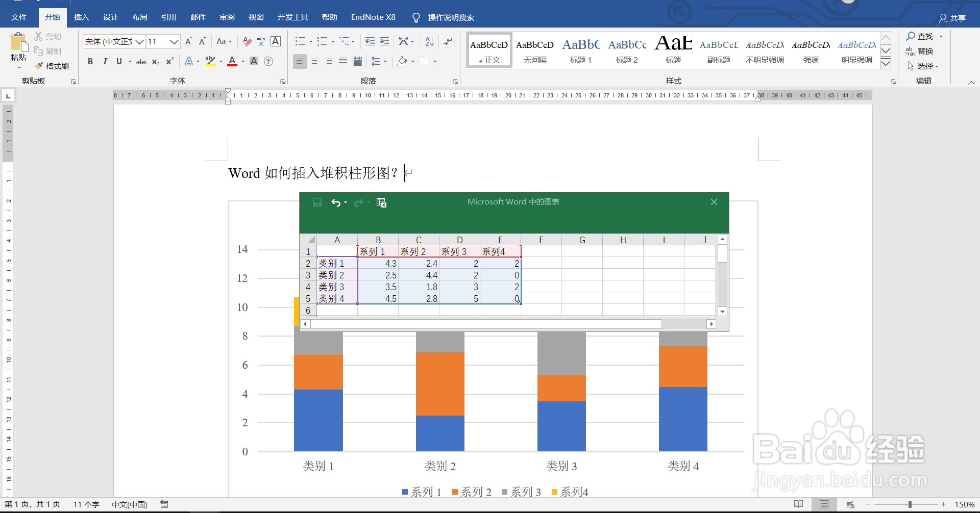Click save icon in chart data window
The image size is (980, 513).
317,202
